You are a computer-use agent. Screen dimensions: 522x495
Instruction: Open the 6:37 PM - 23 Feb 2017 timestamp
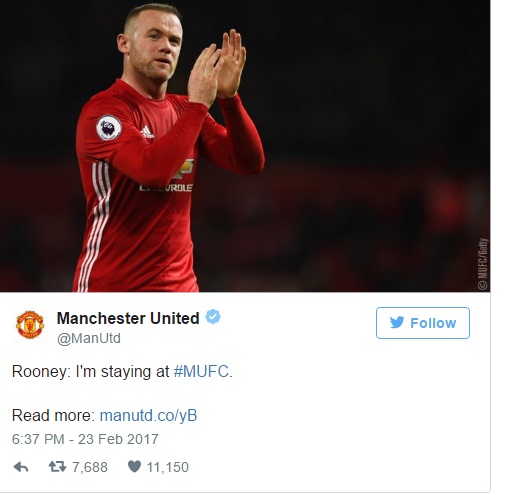[x=85, y=439]
